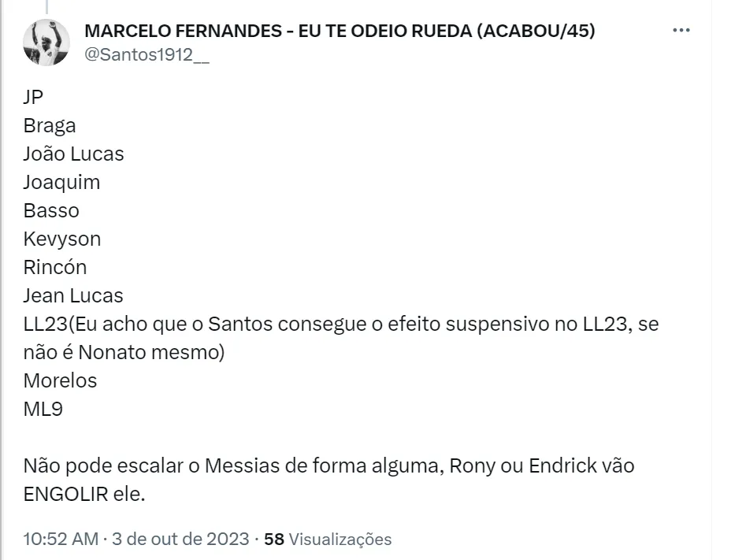Open the 58 Visualizações view count
This screenshot has width=746, height=560.
(328, 540)
